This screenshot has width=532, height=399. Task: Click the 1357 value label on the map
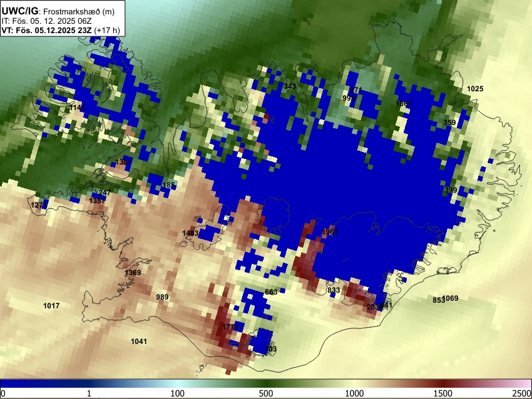click(97, 200)
